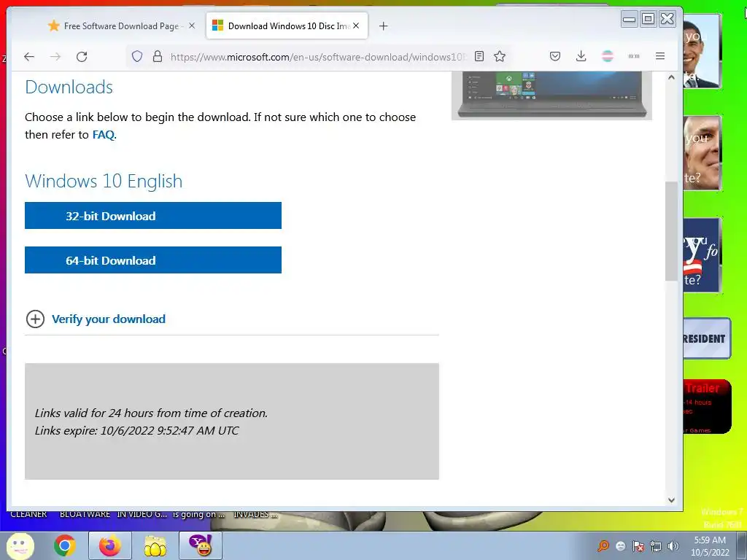Click the site security padlock icon
The height and width of the screenshot is (560, 747).
pyautogui.click(x=158, y=57)
